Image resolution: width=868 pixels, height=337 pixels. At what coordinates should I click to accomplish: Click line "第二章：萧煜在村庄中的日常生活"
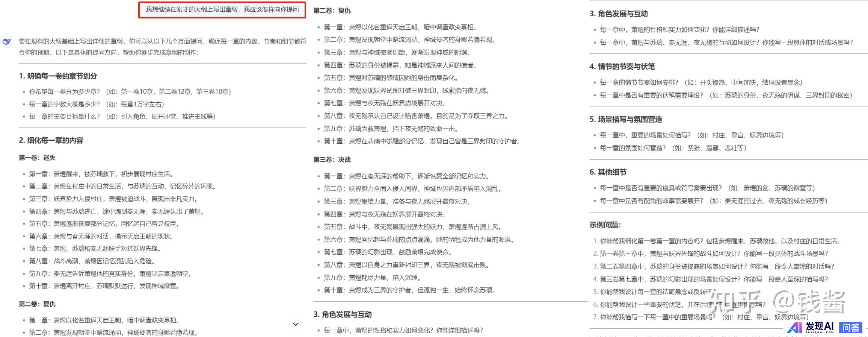(x=123, y=186)
